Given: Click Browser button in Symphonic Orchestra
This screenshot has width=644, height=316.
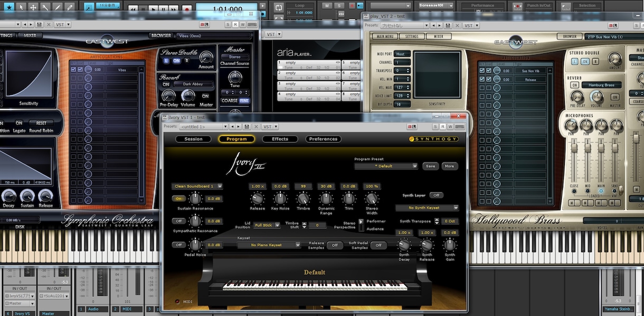Looking at the screenshot, I should point(161,35).
